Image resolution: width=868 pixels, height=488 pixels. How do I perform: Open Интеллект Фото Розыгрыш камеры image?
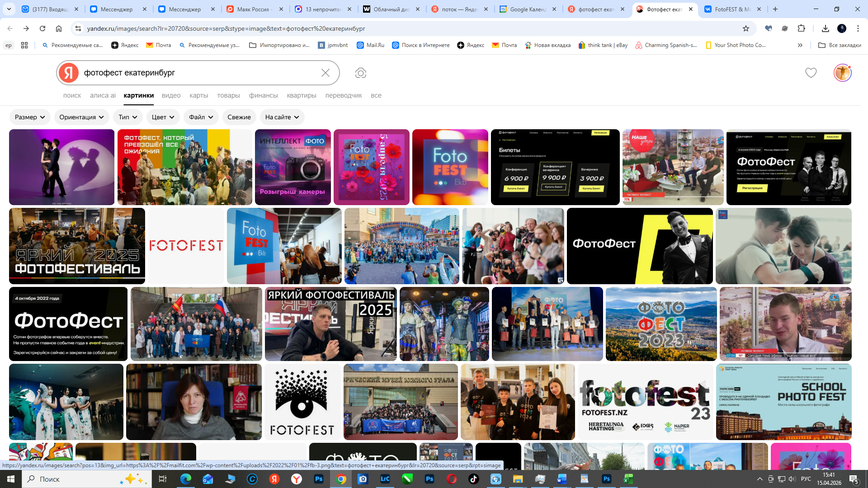tap(293, 167)
